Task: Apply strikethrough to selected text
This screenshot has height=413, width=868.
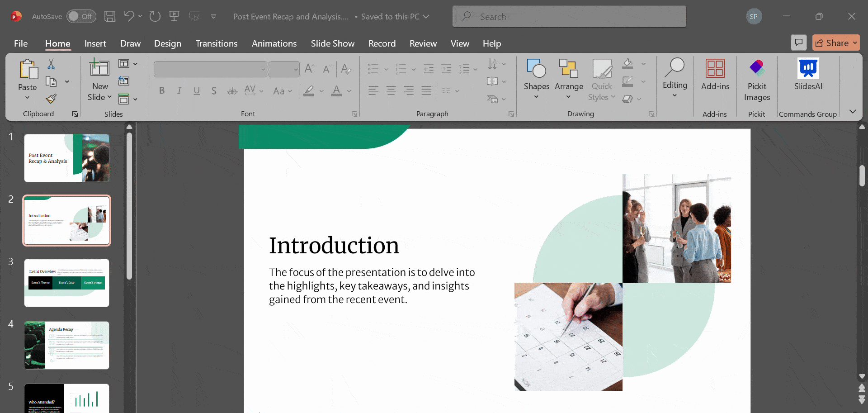Action: [x=231, y=90]
